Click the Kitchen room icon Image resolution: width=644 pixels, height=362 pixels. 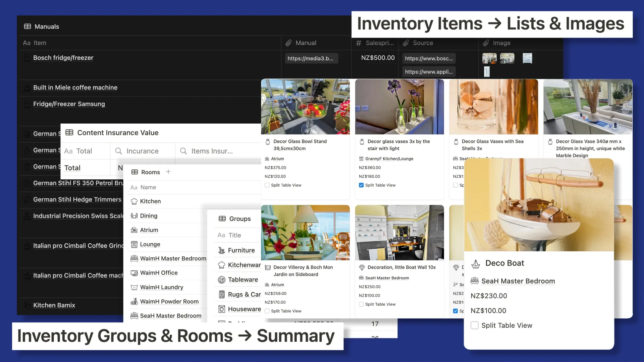click(134, 201)
